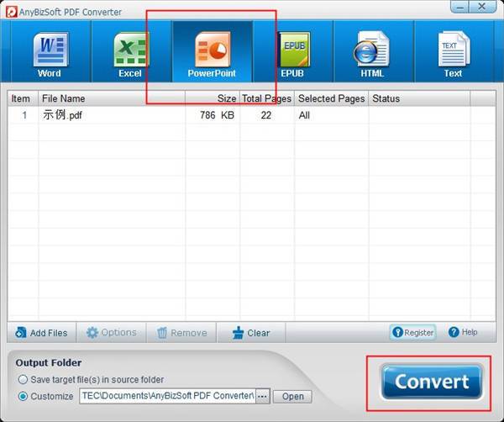This screenshot has height=422, width=504.
Task: Browse for folder with the ellipsis button
Action: pyautogui.click(x=263, y=396)
